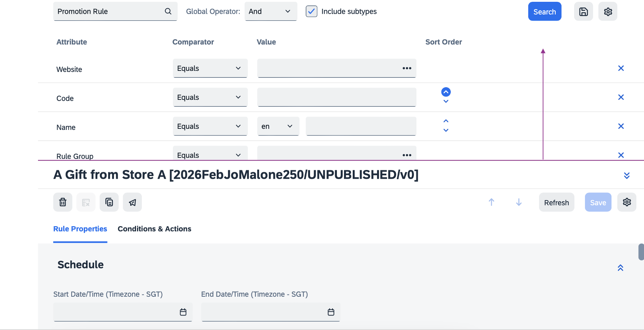Screen dimensions: 644x330
Task: Click the publish rule paper-plane icon
Action: tap(132, 202)
